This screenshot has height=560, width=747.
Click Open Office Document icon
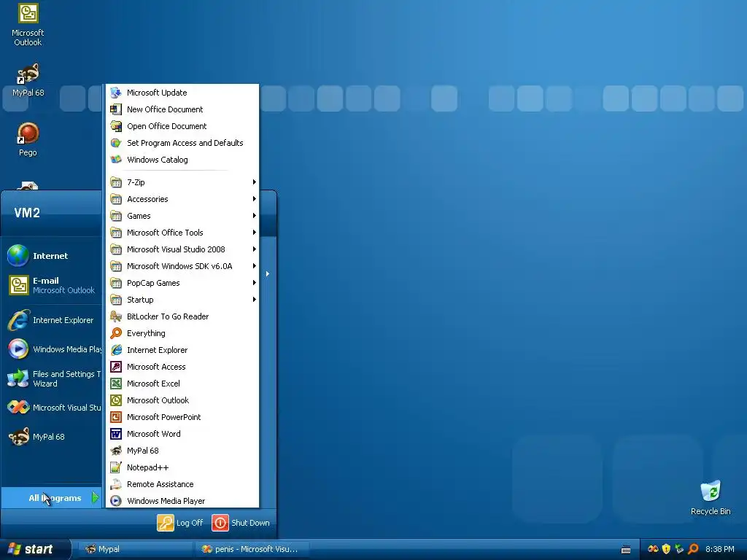tap(116, 126)
